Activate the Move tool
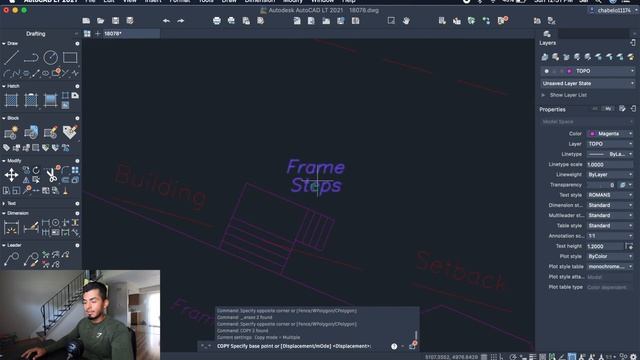The height and width of the screenshot is (360, 640). click(11, 175)
